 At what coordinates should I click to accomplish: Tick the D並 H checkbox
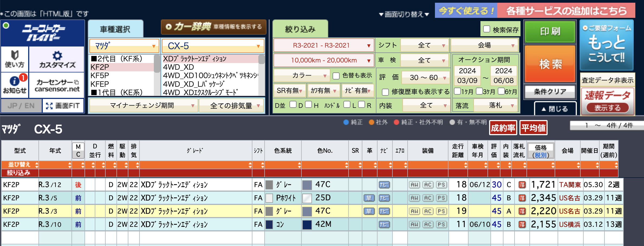click(308, 105)
